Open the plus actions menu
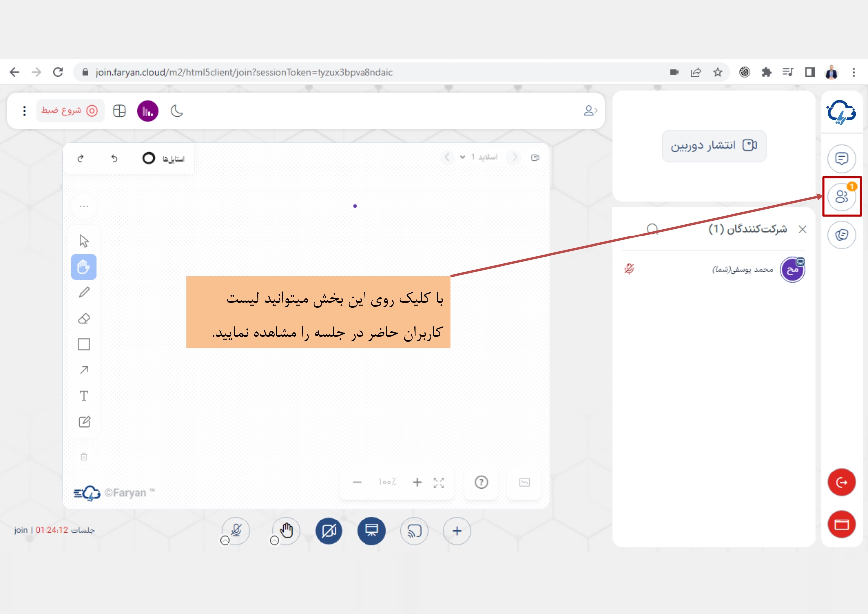This screenshot has height=614, width=868. pyautogui.click(x=457, y=531)
